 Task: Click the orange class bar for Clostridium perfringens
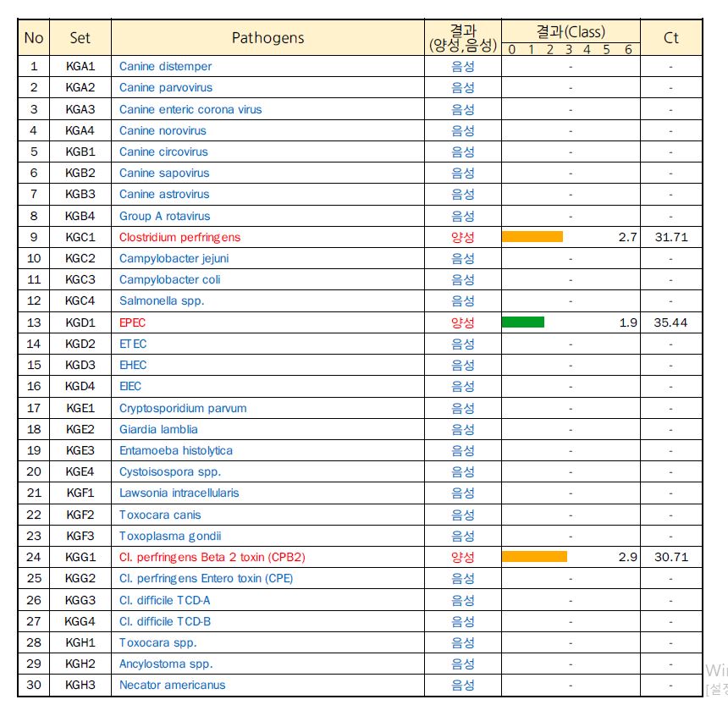point(532,237)
